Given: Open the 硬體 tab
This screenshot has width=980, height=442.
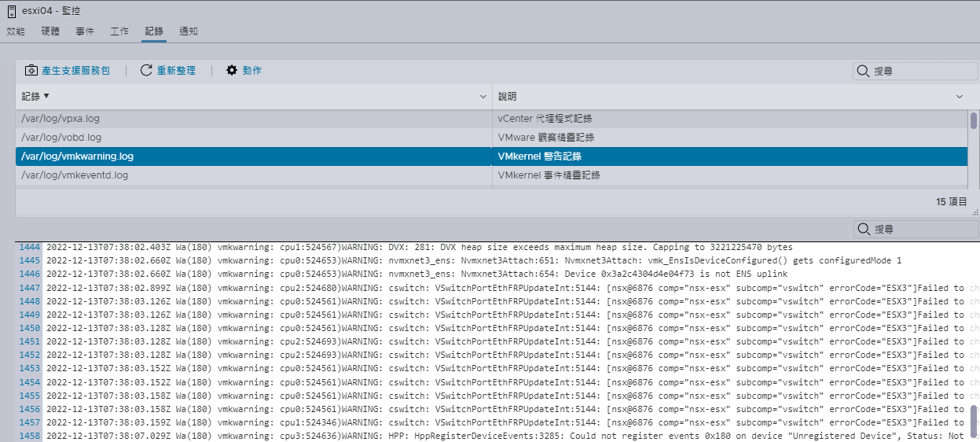Looking at the screenshot, I should click(50, 31).
